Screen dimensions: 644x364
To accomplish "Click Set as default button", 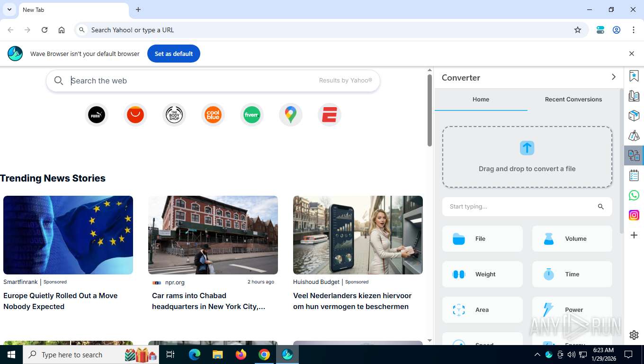I will click(174, 54).
